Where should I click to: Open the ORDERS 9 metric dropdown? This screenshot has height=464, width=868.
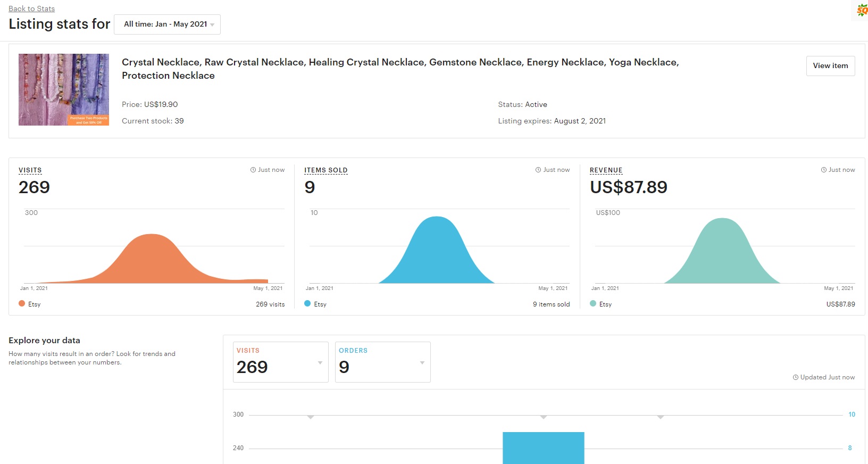point(383,362)
